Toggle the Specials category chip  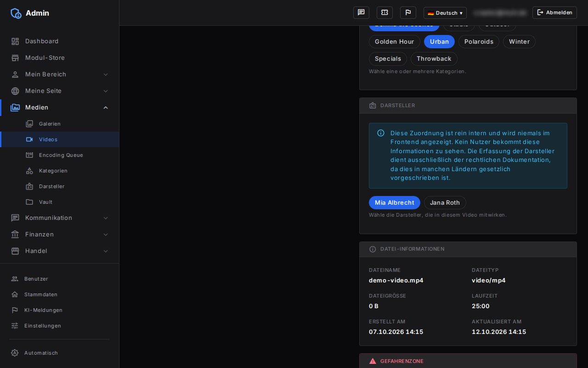(388, 58)
